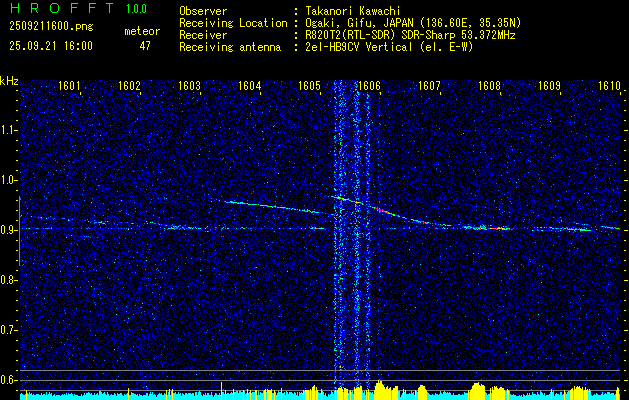This screenshot has width=629, height=400.
Task: Click the meteor count label
Action: click(142, 31)
